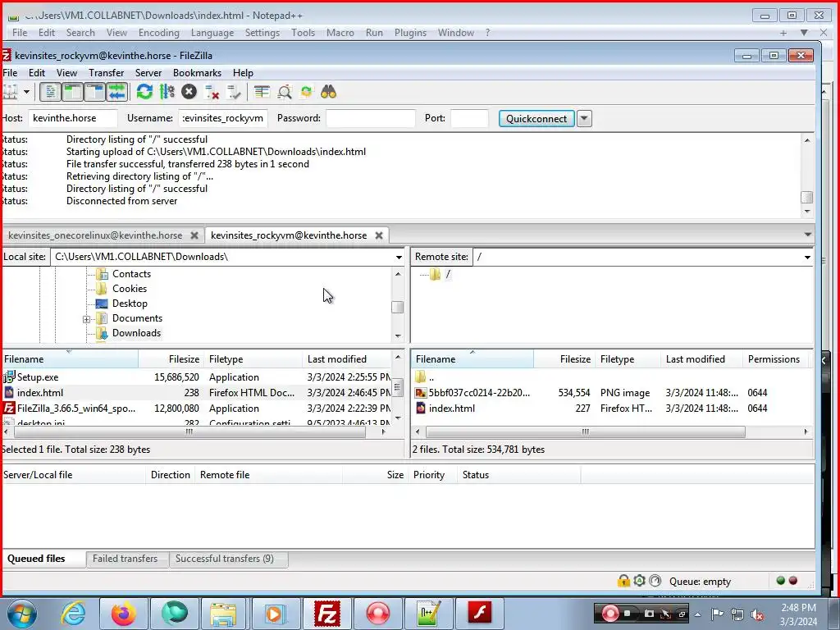
Task: Open the tab list dropdown arrow
Action: pos(807,235)
